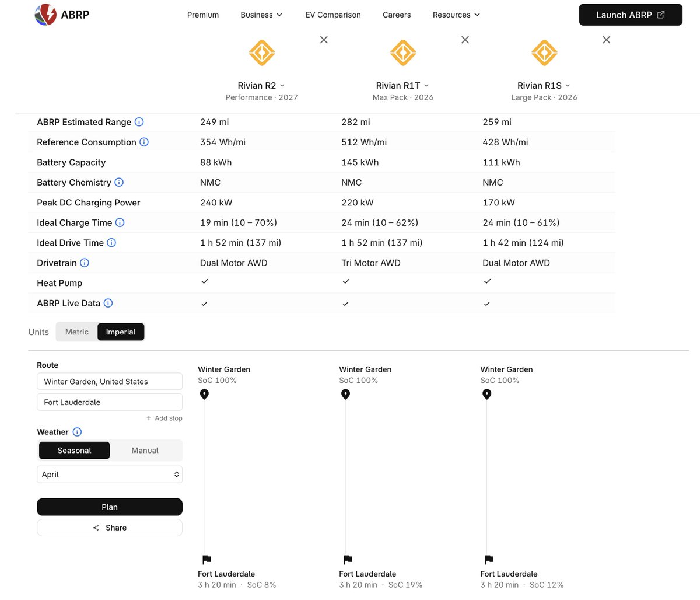Click the ABRP logo icon
Screen dimensions: 700x600
tap(45, 15)
